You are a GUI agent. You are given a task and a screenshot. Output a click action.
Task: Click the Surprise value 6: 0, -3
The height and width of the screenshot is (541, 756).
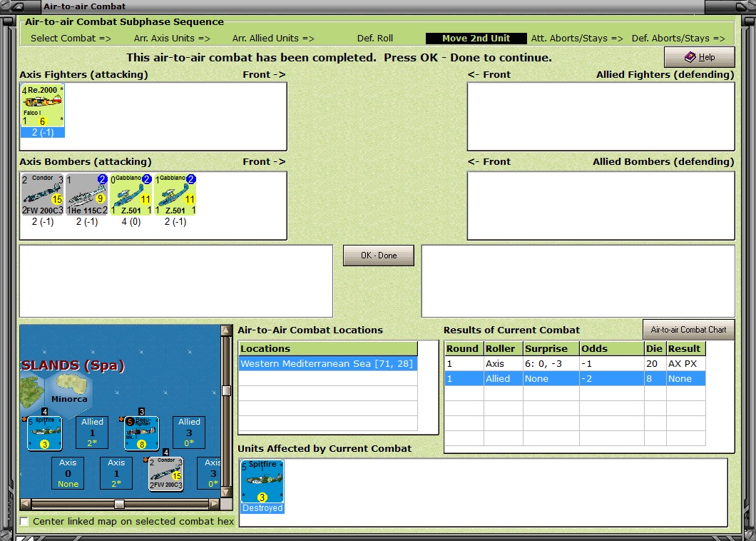tap(551, 363)
